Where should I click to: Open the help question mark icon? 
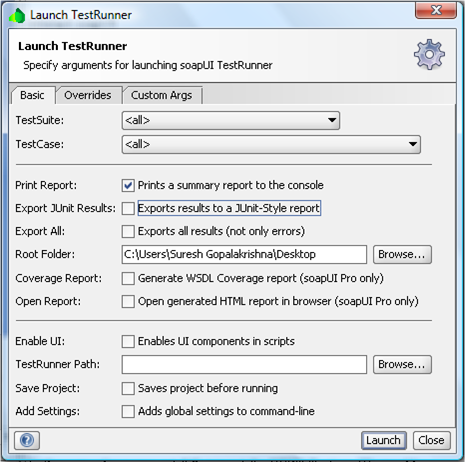coord(27,440)
